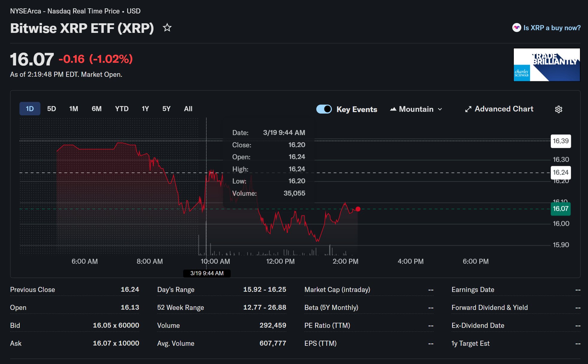Image resolution: width=588 pixels, height=364 pixels.
Task: Open 'Is XRP a buy now?' link
Action: pos(552,28)
